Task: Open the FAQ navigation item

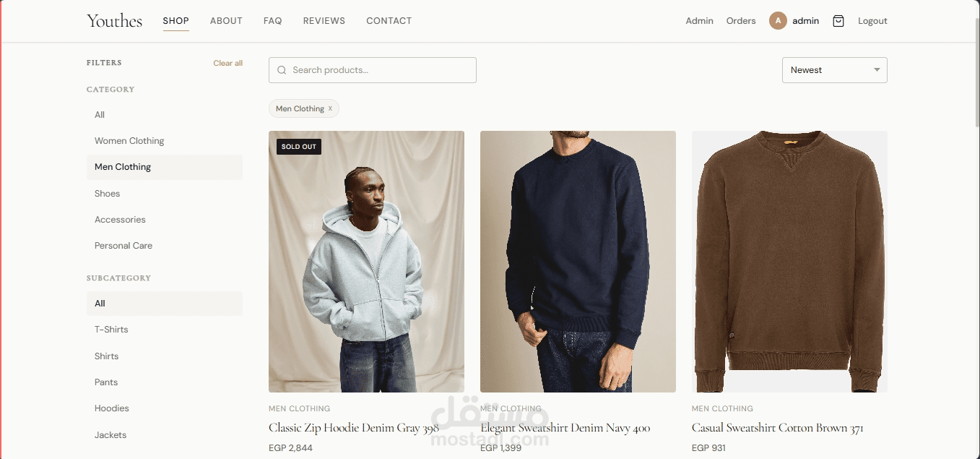Action: 273,21
